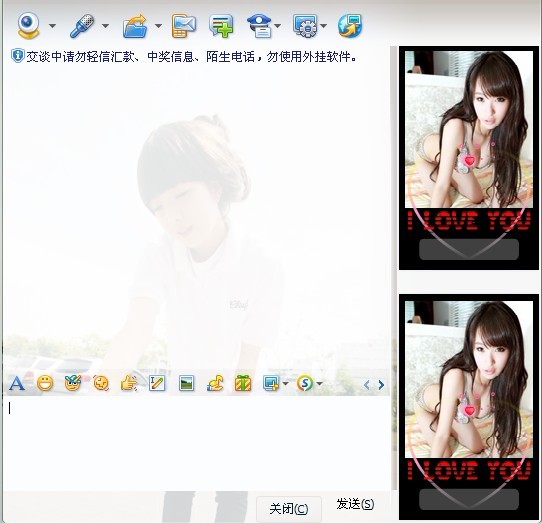
Task: Open the report police-hat icon
Action: (x=260, y=26)
